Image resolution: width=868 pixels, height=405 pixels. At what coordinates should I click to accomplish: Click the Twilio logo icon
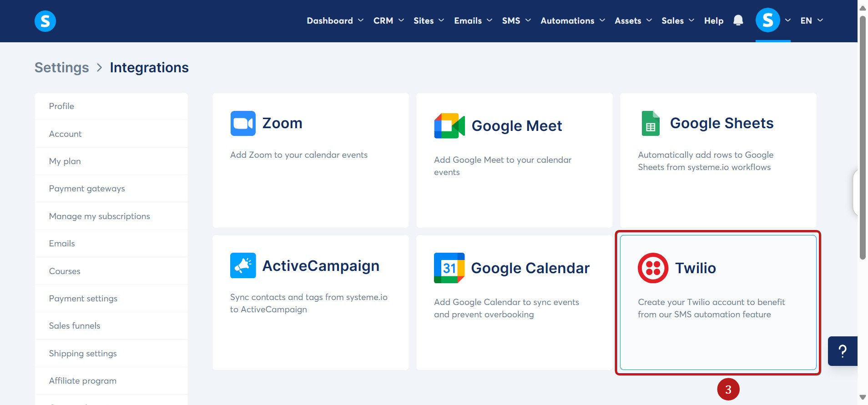click(653, 268)
